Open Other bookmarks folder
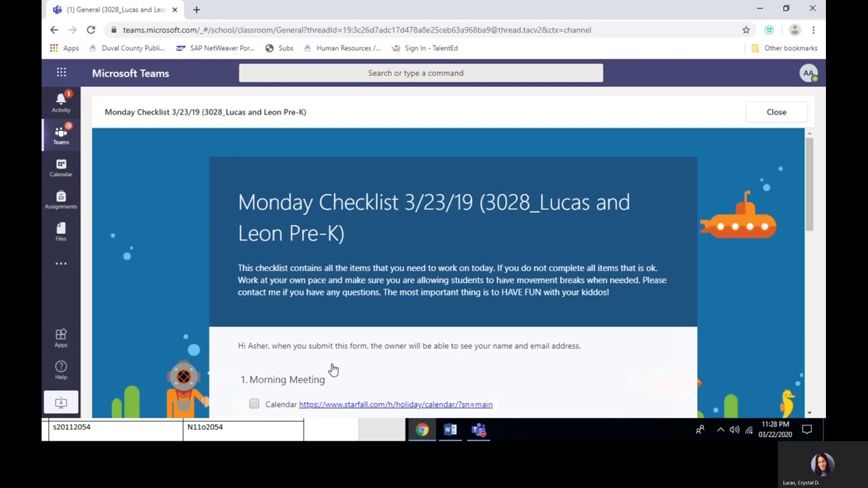Screen dimensions: 868x488 coord(784,48)
